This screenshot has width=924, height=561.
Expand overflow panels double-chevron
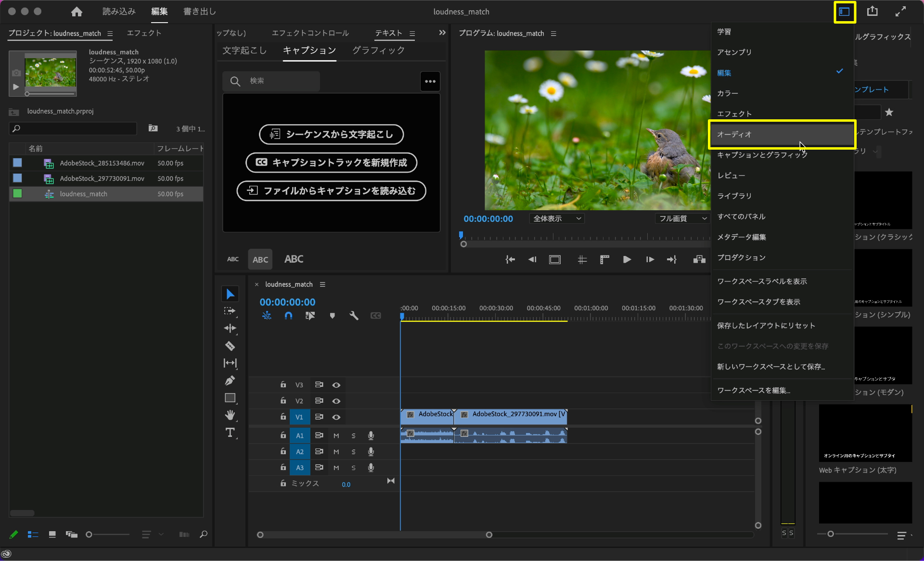(x=442, y=33)
